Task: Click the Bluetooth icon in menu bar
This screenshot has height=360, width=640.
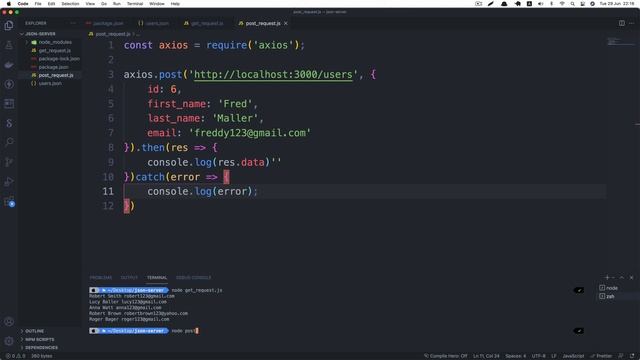Action: click(551, 4)
